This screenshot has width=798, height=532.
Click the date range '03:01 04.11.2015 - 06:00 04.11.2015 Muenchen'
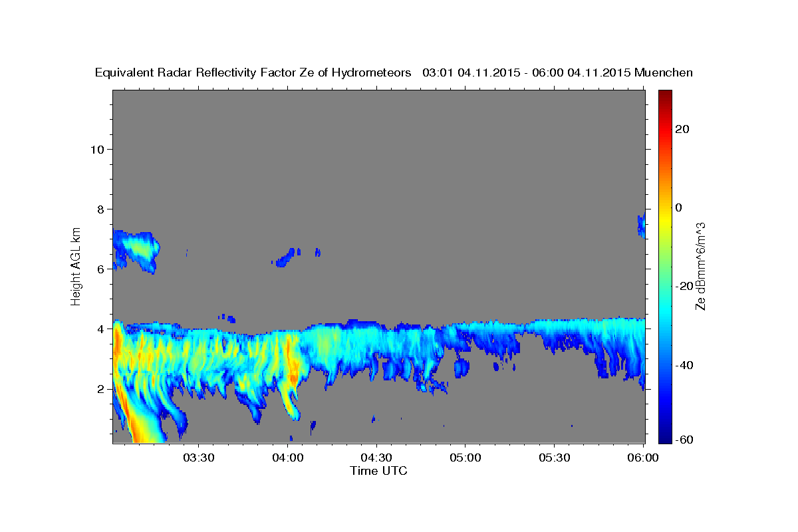(557, 72)
